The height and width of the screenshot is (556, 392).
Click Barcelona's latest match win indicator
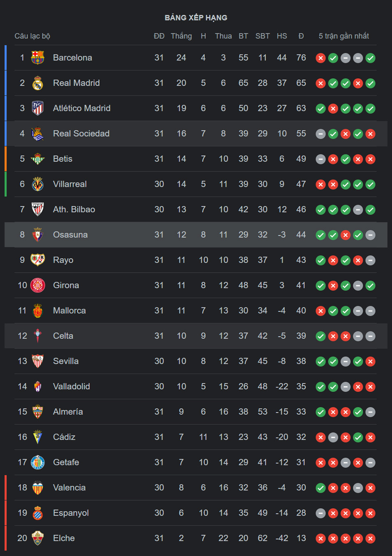[371, 58]
